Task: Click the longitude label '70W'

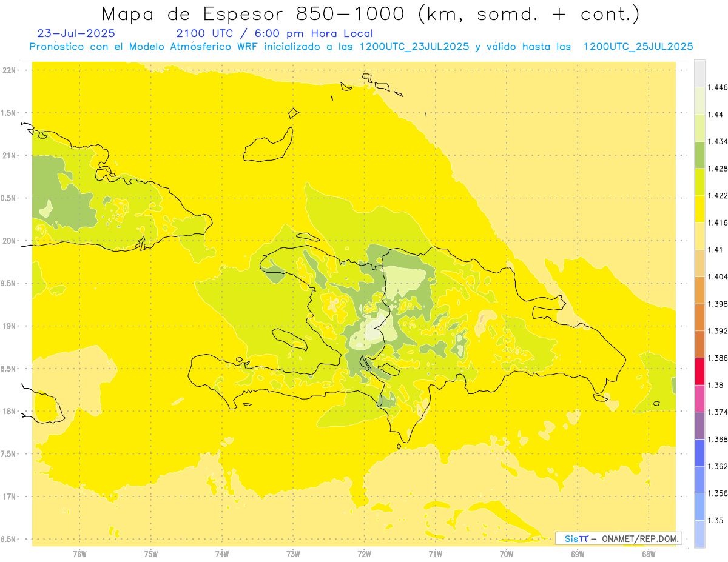Action: click(x=507, y=554)
